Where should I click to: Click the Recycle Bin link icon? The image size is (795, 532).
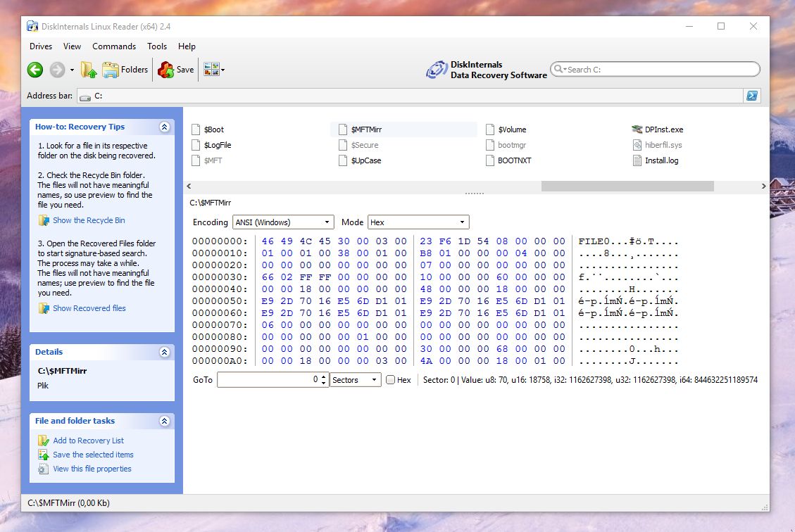(44, 220)
